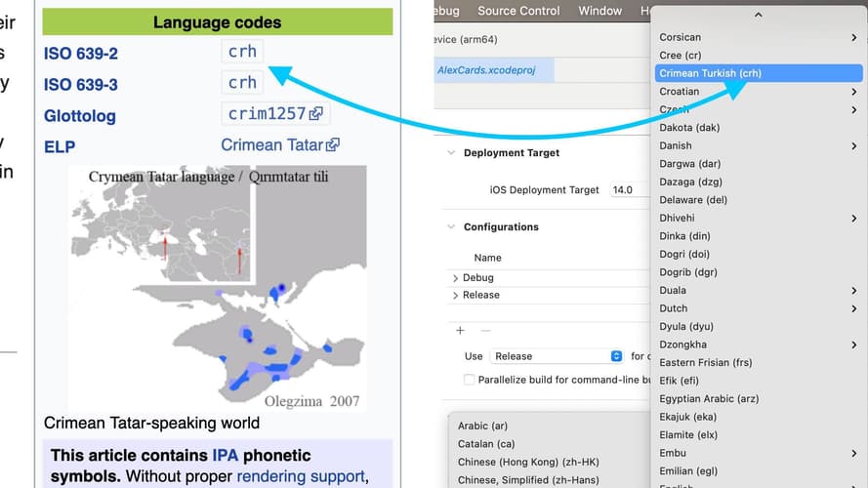Viewport: 868px width, 488px height.
Task: Click the add configuration plus button
Action: click(x=460, y=331)
